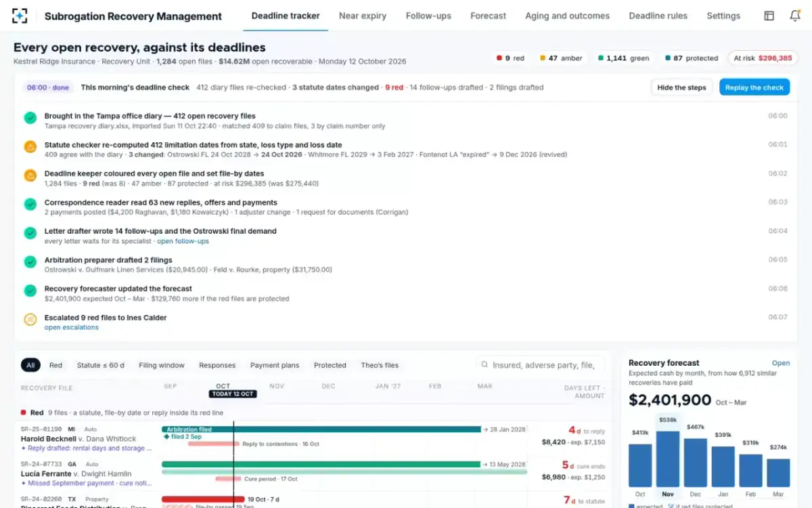Screen dimensions: 812x508
Task: Click the status icon for Correspondence reader step
Action: [30, 204]
